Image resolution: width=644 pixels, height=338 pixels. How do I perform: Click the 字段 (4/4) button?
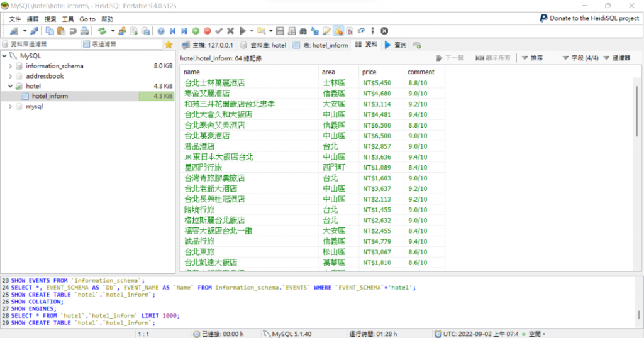pyautogui.click(x=580, y=58)
